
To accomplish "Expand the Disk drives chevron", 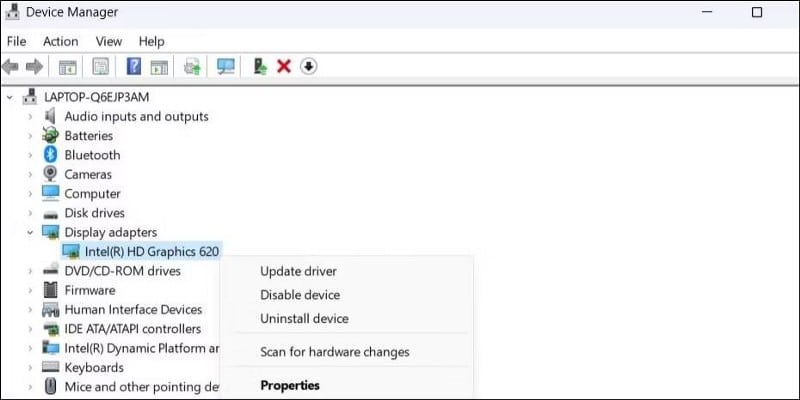I will pos(30,213).
